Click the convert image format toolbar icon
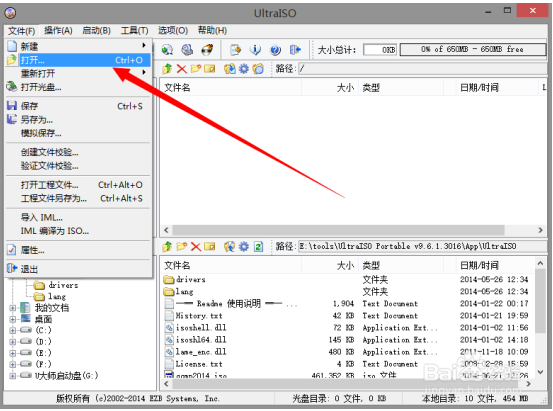553x411 pixels. point(167,50)
